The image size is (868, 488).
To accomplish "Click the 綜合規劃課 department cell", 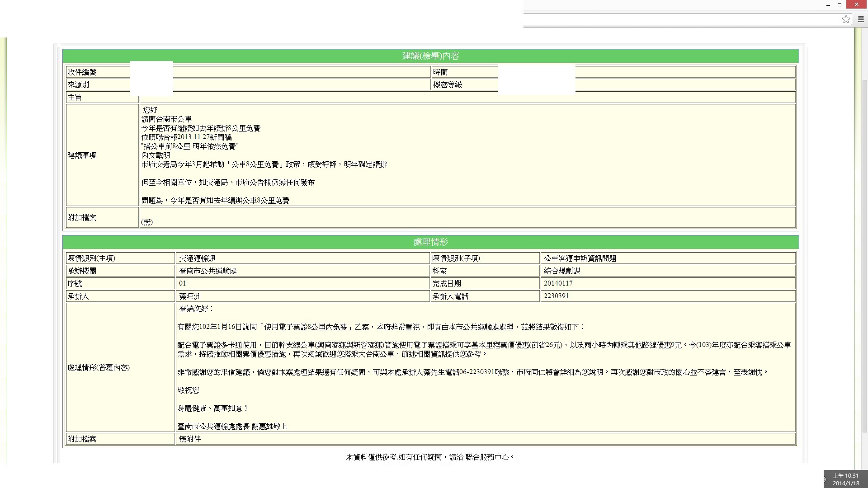I will (562, 271).
